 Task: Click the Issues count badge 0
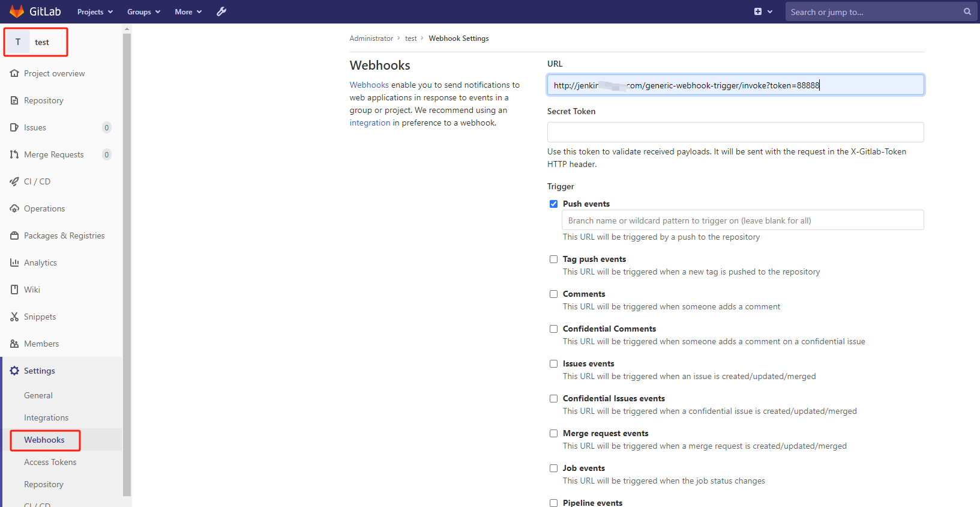click(107, 127)
